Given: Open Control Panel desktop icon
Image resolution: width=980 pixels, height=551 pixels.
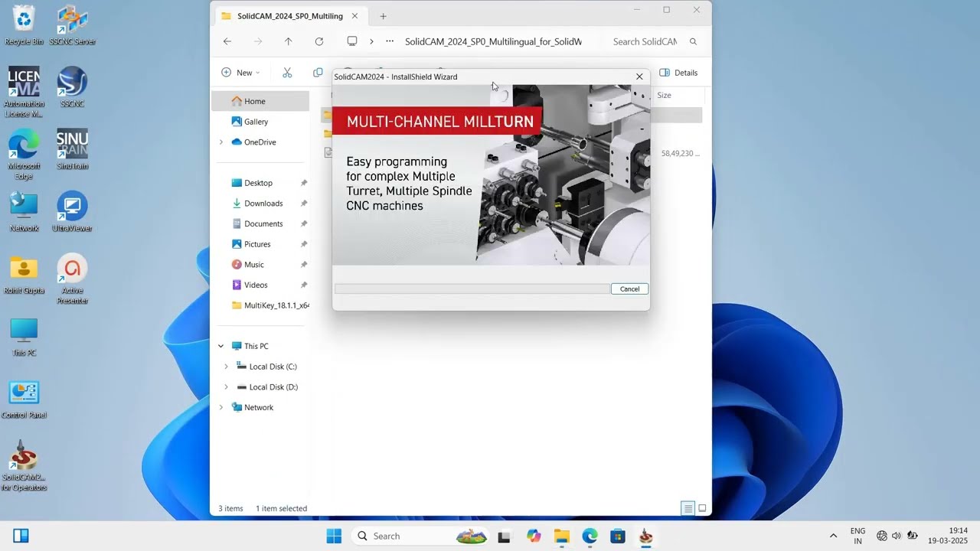Looking at the screenshot, I should coord(24,399).
